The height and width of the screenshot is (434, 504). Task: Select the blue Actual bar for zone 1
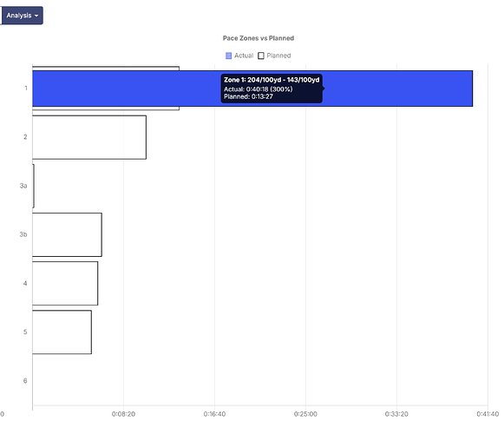tap(252, 89)
